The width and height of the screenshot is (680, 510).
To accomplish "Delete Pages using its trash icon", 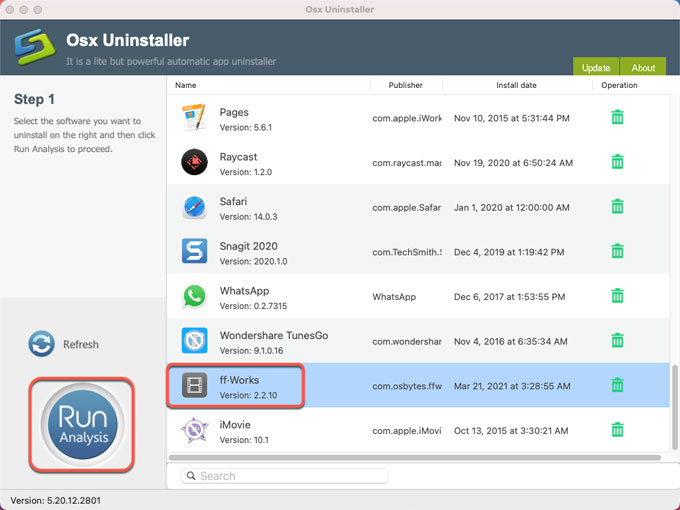I will point(617,117).
